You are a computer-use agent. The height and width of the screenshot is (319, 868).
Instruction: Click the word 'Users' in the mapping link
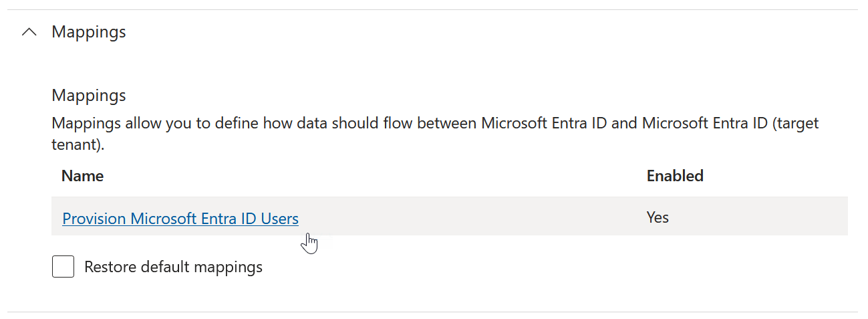pos(279,218)
